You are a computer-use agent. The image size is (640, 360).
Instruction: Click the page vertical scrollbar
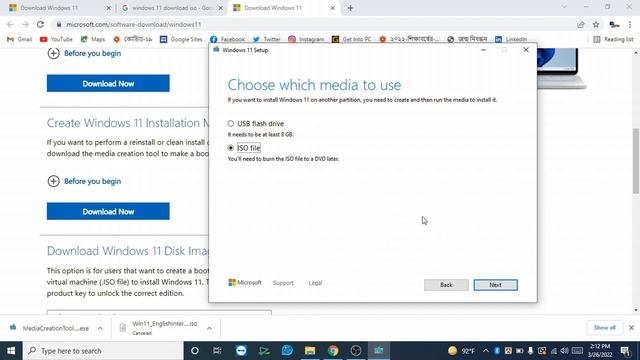(636, 161)
